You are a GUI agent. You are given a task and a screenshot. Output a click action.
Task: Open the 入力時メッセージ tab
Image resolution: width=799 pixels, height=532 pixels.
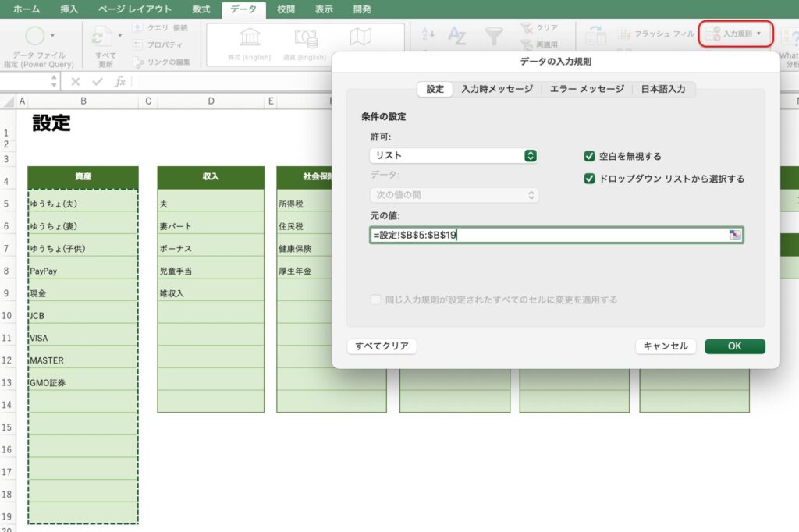pyautogui.click(x=497, y=89)
